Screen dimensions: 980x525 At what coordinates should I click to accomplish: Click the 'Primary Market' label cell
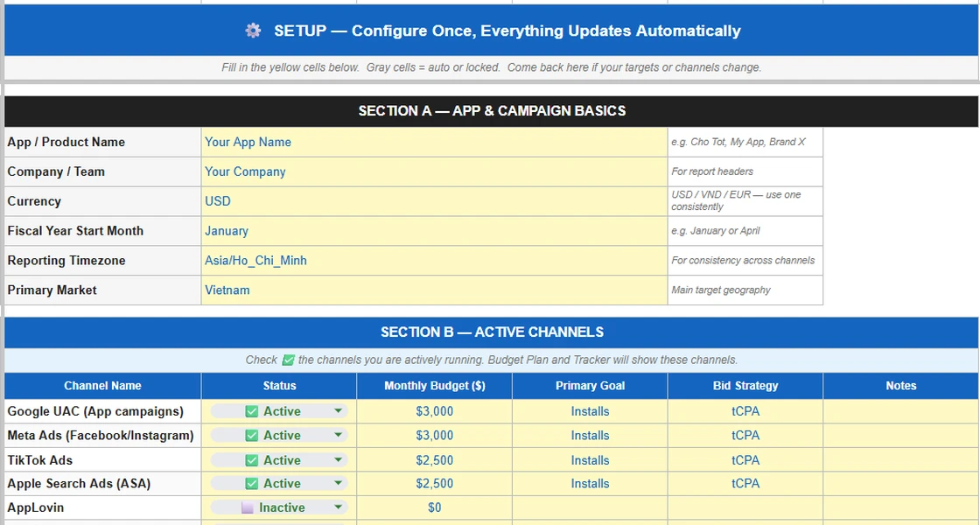point(102,290)
